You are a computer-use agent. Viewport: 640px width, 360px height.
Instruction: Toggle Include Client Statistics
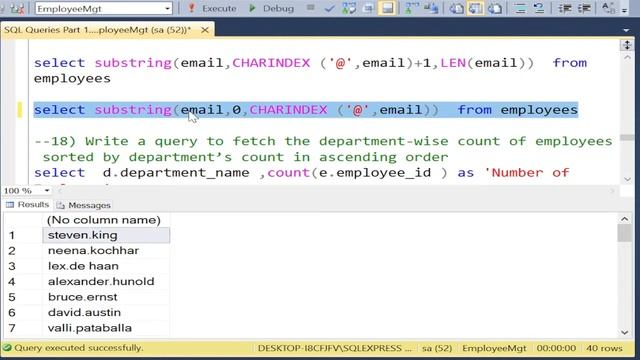pyautogui.click(x=431, y=8)
